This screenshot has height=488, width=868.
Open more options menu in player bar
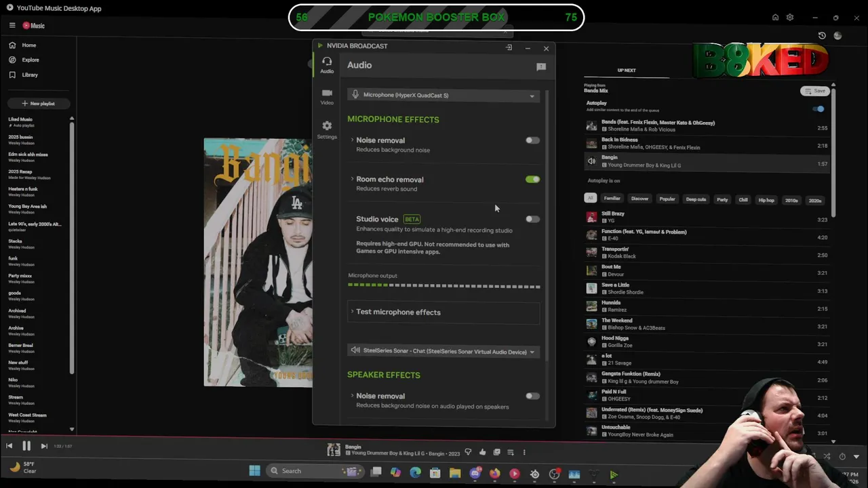pyautogui.click(x=524, y=452)
